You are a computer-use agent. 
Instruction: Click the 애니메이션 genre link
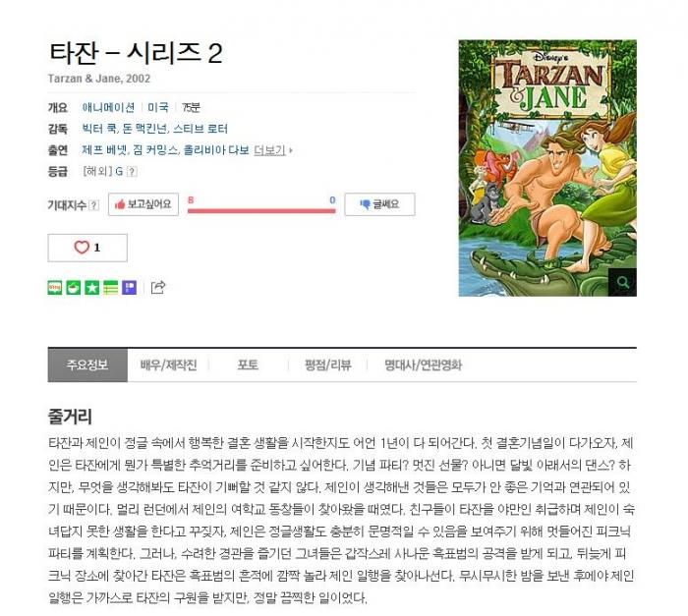(108, 107)
